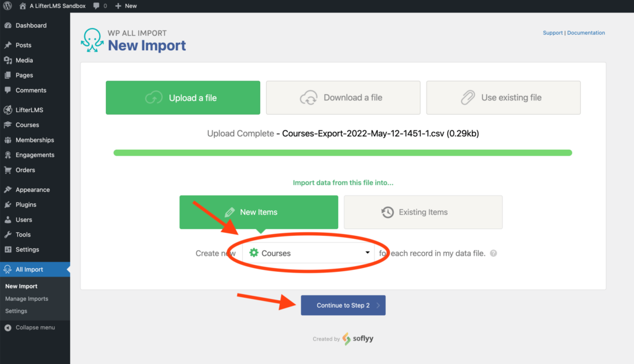Click the LifterLMS rocket icon

point(7,110)
